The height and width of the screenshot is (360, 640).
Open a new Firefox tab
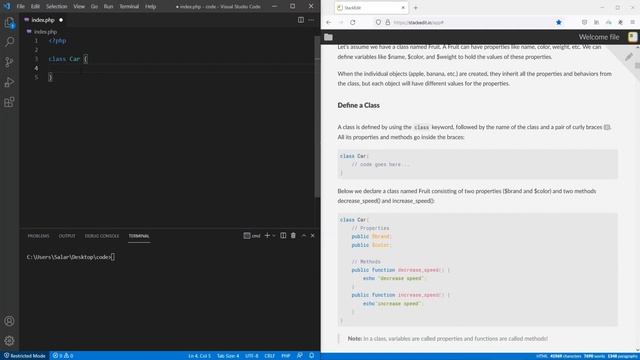tap(416, 8)
